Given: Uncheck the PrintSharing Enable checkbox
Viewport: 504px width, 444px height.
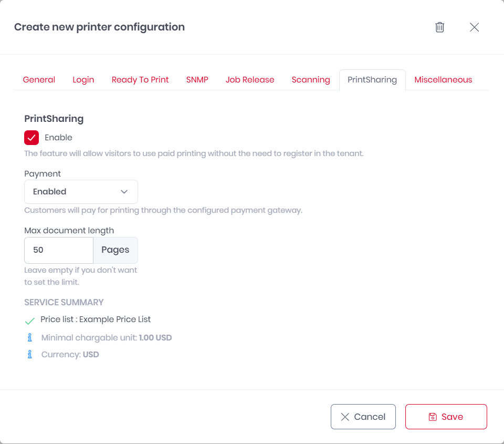Looking at the screenshot, I should (31, 138).
